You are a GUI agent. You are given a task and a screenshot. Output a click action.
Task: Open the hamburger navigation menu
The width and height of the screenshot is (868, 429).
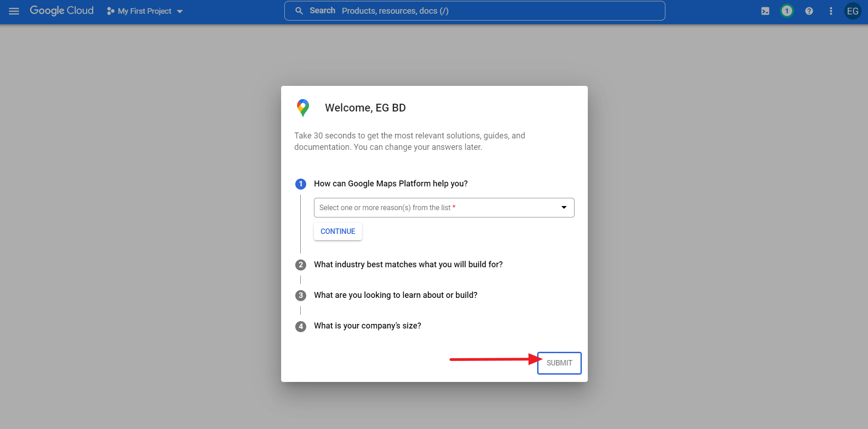click(14, 11)
